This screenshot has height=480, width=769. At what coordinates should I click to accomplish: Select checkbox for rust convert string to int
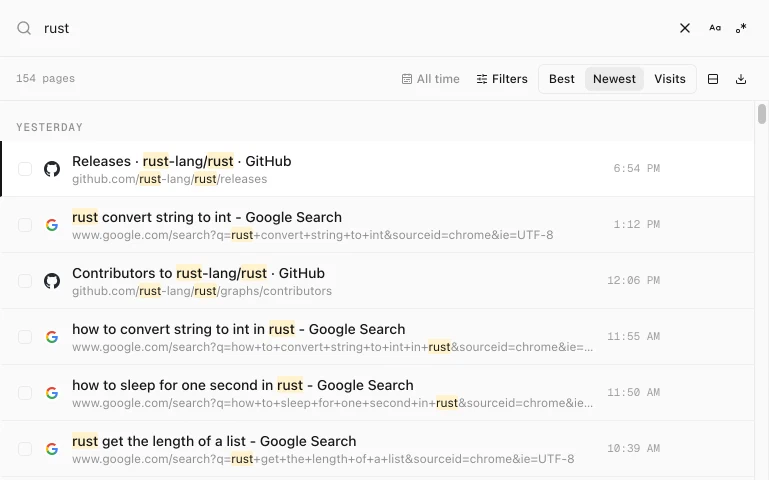click(25, 225)
